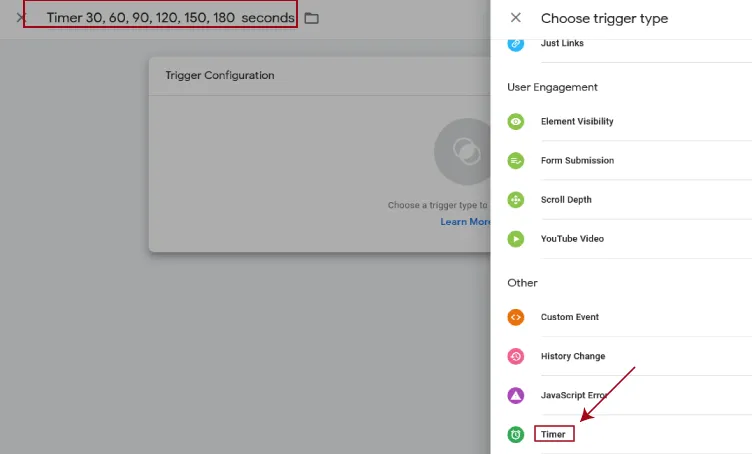Click the Custom Event code icon
752x454 pixels.
(516, 317)
